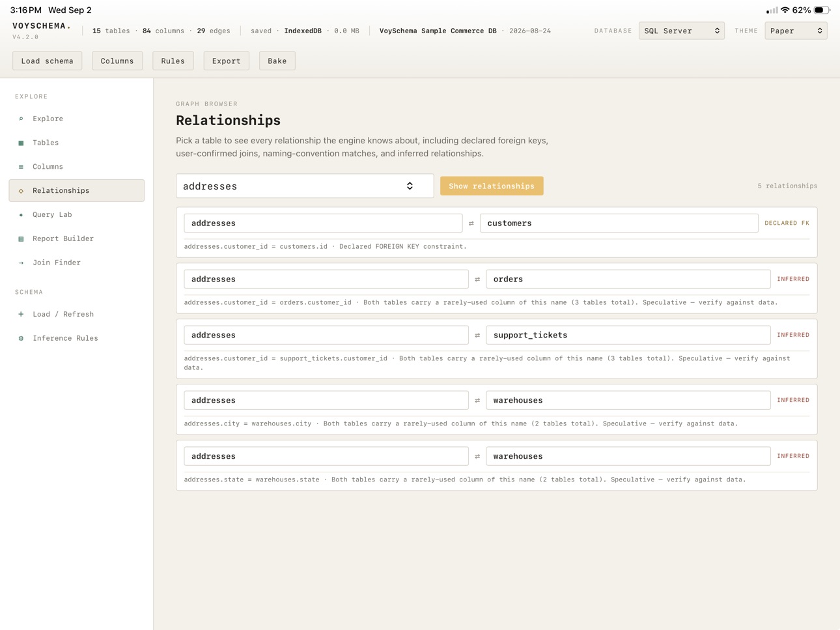Click 'addresses.city = warehouses.city' description
The image size is (840, 630).
point(248,423)
